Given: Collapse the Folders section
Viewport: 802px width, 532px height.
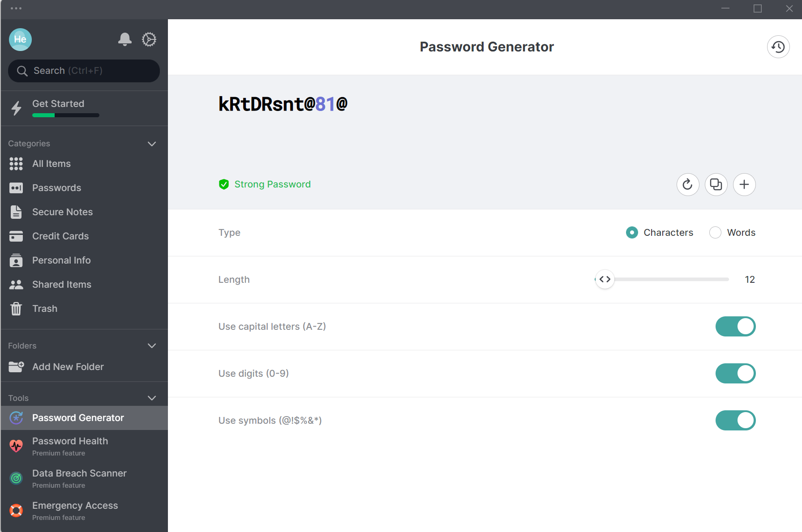Looking at the screenshot, I should (152, 346).
